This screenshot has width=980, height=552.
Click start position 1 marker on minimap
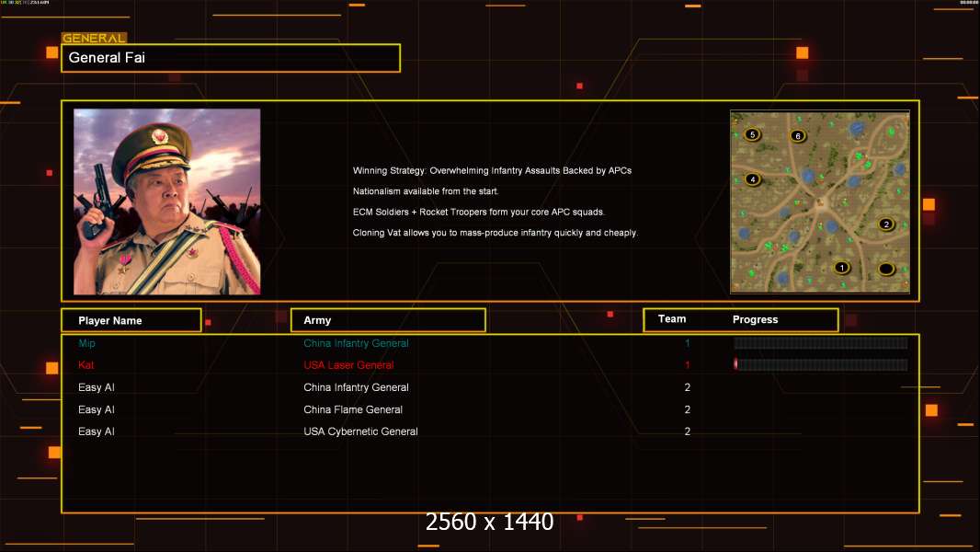click(x=842, y=268)
